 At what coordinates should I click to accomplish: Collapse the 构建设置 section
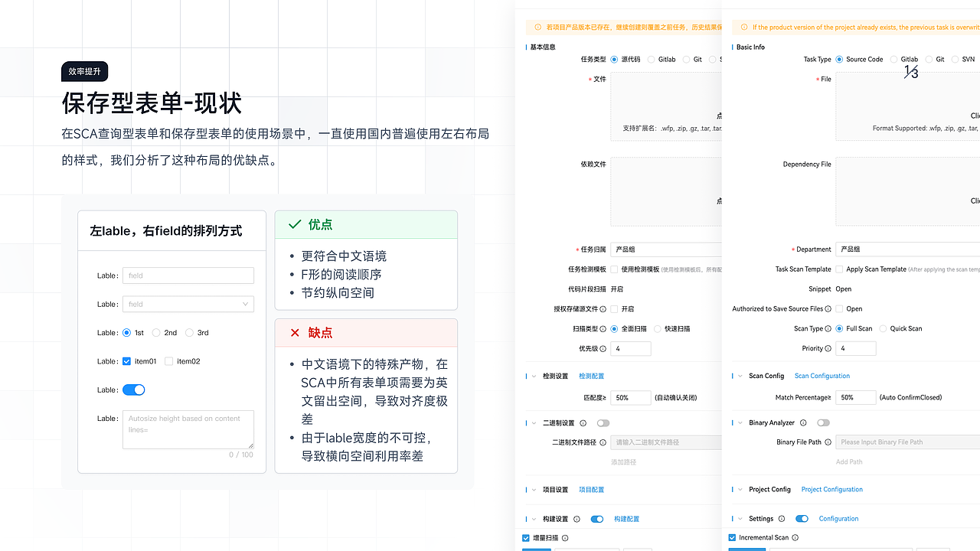tap(534, 519)
